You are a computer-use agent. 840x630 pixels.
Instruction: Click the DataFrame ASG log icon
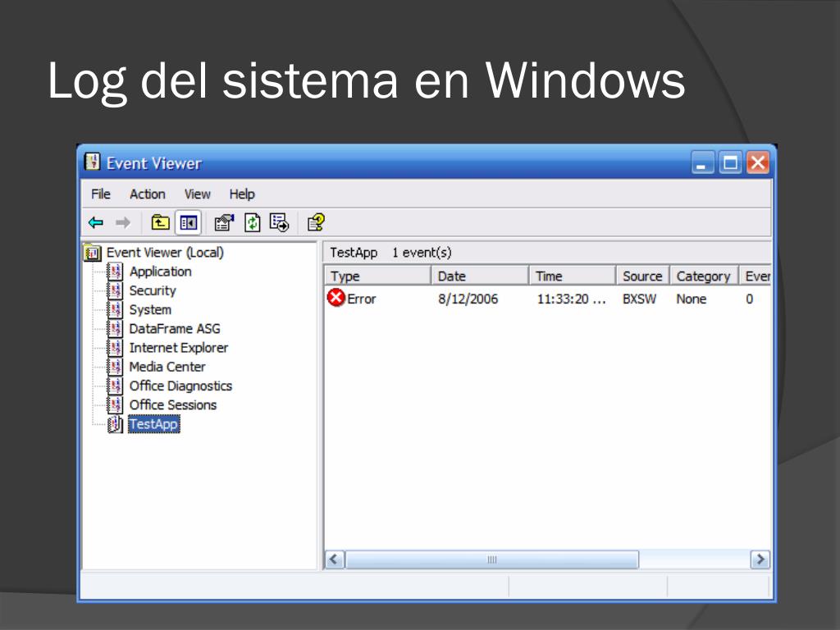(x=115, y=328)
